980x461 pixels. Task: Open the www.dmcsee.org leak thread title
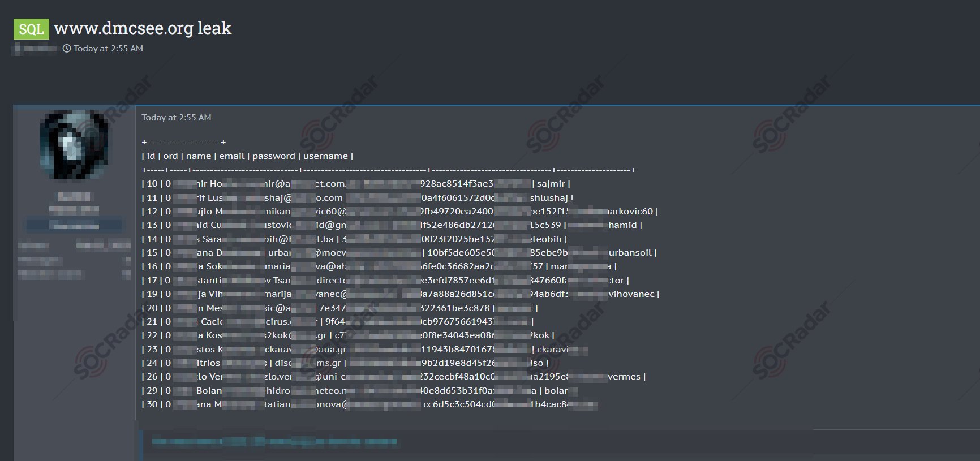point(143,28)
